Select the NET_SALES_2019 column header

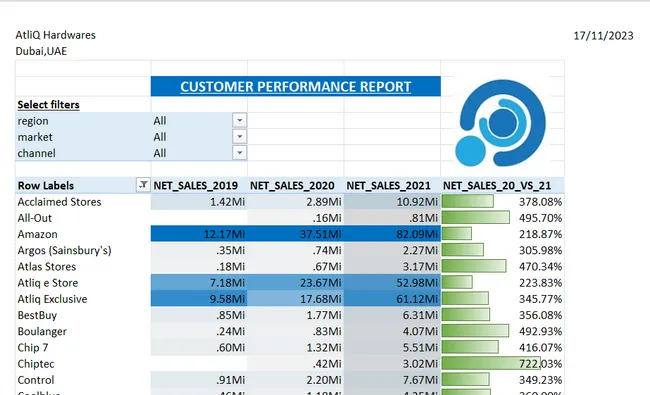click(x=196, y=186)
